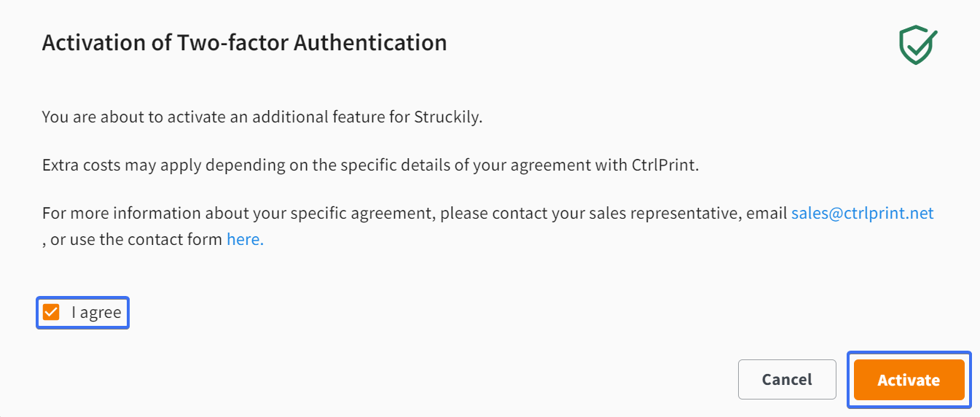
Task: Click the sentence mentioning Struckily
Action: tap(262, 117)
